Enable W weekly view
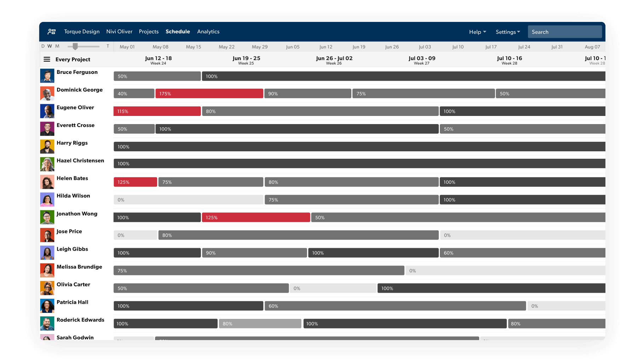The width and height of the screenshot is (644, 362). tap(50, 46)
